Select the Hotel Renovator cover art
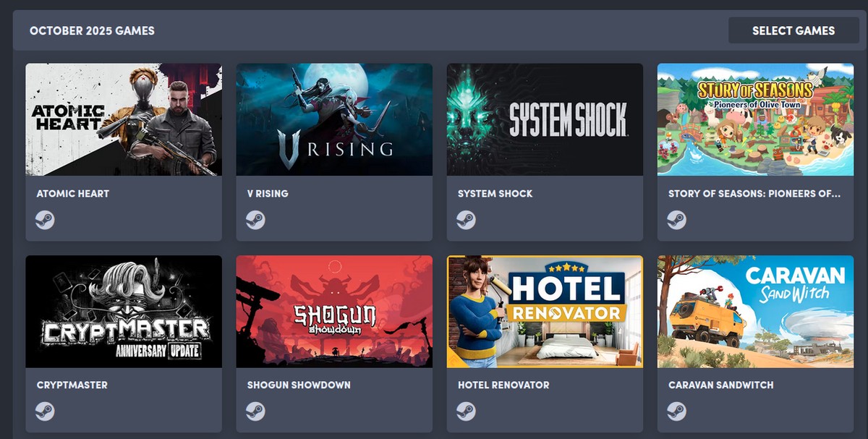868x439 pixels. (x=545, y=312)
